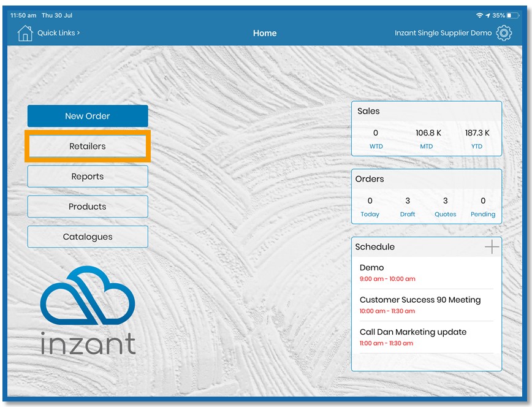Tap the battery indicator icon
Image resolution: width=532 pixels, height=407 pixels.
point(512,15)
